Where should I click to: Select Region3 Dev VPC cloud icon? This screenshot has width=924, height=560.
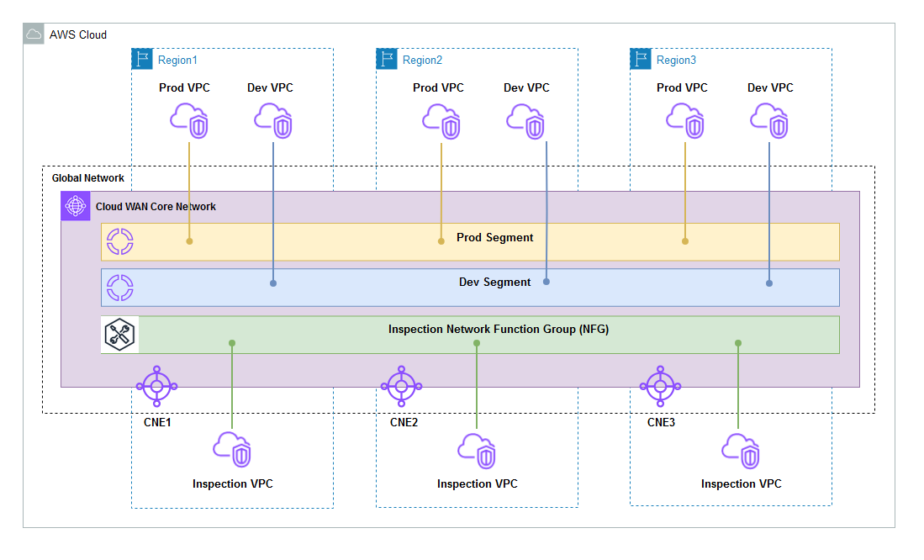click(x=769, y=121)
